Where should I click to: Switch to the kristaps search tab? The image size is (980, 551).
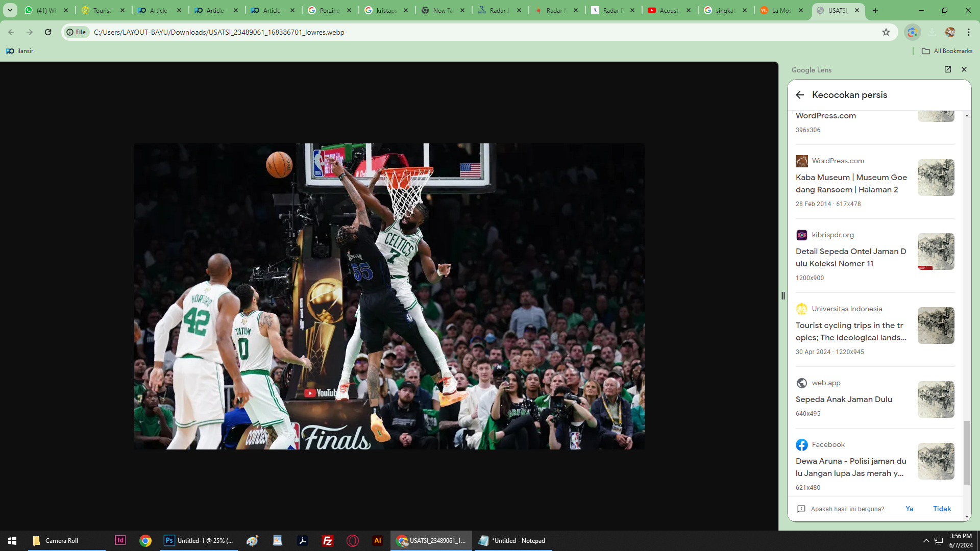point(387,10)
